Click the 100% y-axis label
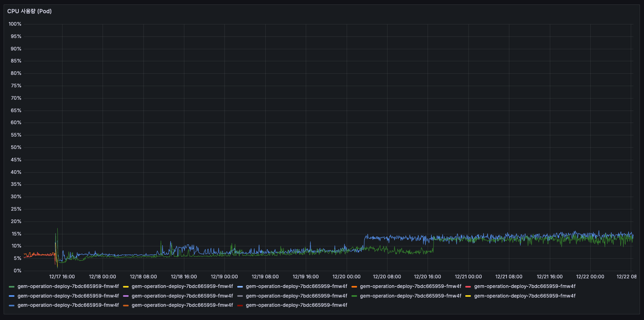The width and height of the screenshot is (644, 320). tap(15, 24)
